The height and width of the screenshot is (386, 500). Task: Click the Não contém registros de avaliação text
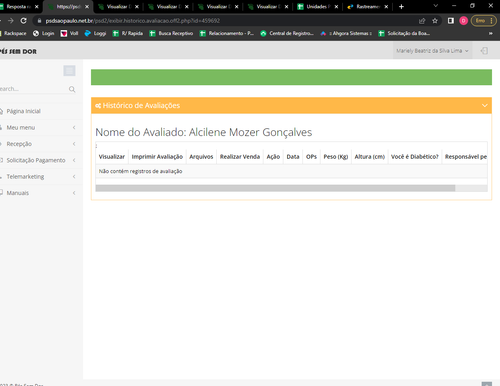140,171
